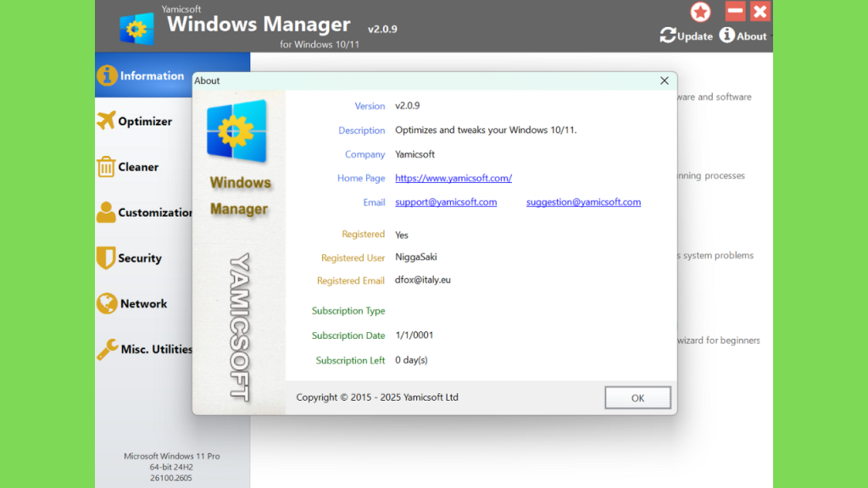Click the 'wizard for beginners' text behind dialog
This screenshot has height=488, width=868.
(x=719, y=341)
